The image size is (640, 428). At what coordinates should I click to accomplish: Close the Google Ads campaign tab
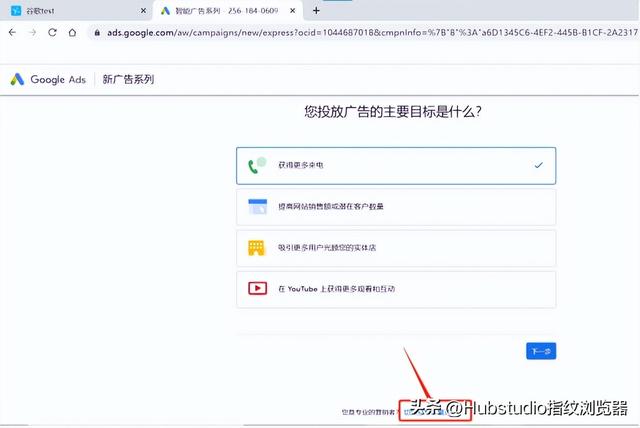coord(293,11)
